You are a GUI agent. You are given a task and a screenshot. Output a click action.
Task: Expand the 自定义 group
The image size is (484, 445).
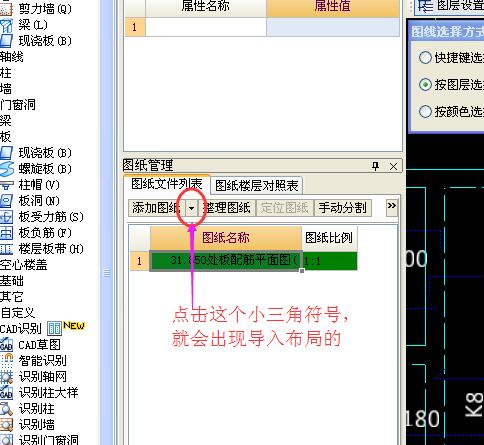click(18, 313)
